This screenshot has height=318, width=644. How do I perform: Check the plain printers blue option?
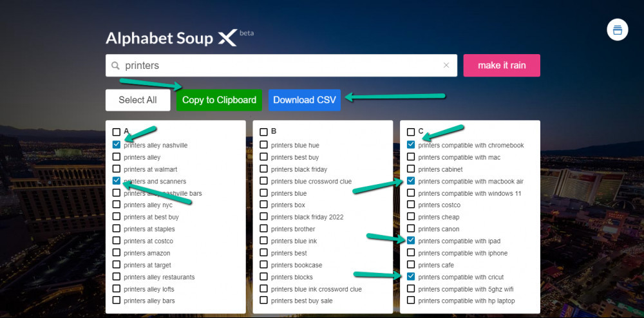pyautogui.click(x=263, y=192)
